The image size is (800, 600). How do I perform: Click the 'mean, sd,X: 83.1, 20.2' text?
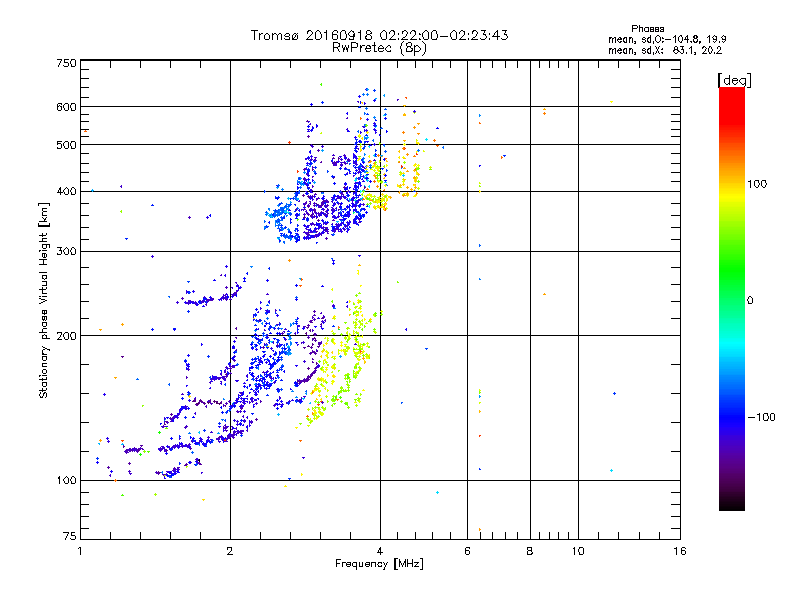click(665, 50)
